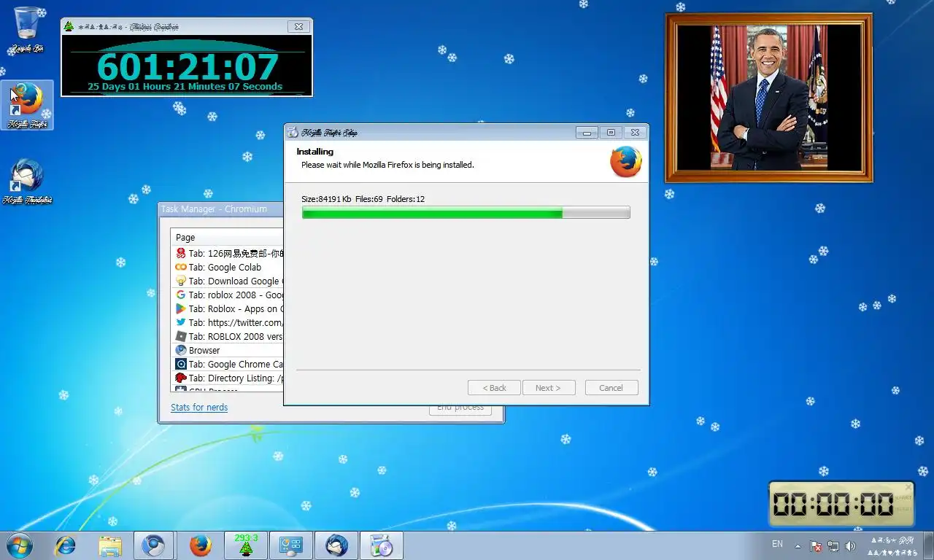934x560 pixels.
Task: Click the green installation progress bar
Action: (x=466, y=212)
